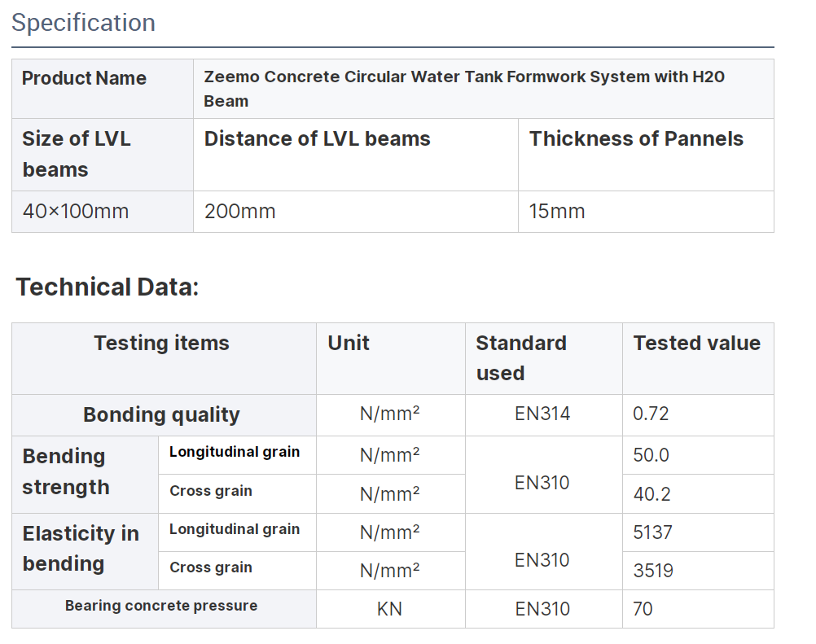Click the Elasticity in bending row label
The image size is (816, 644).
point(81,549)
